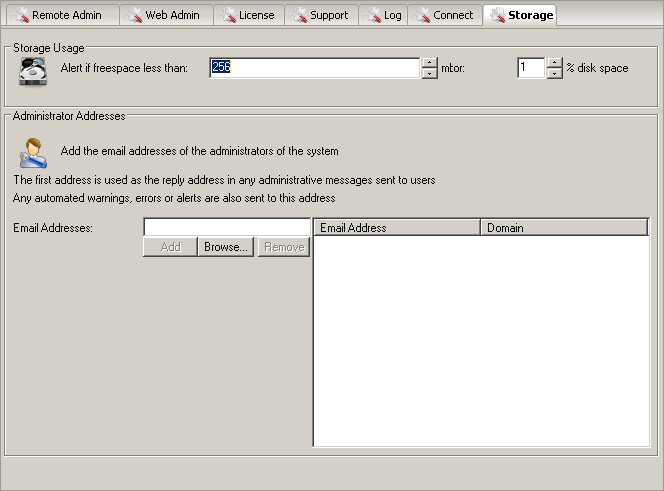The image size is (664, 491).
Task: Click the wrench icon on Remote Admin tab
Action: point(21,16)
